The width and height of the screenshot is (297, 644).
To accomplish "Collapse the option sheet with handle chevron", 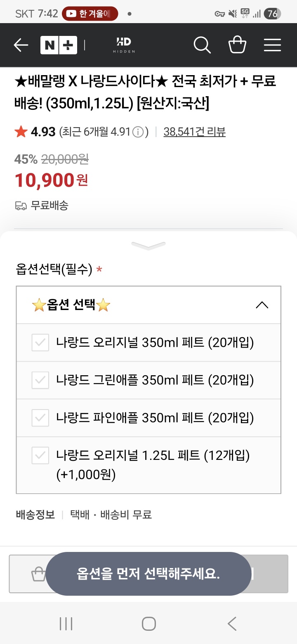I will pos(148,246).
